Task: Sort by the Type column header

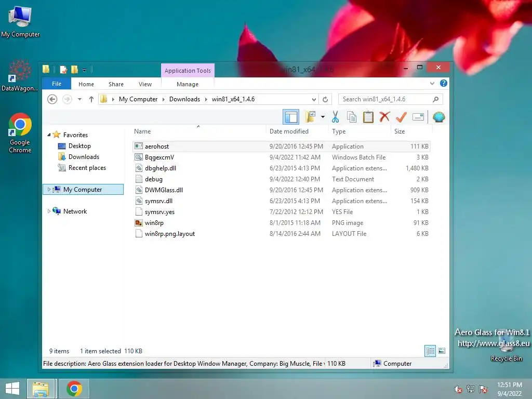Action: 360,131
